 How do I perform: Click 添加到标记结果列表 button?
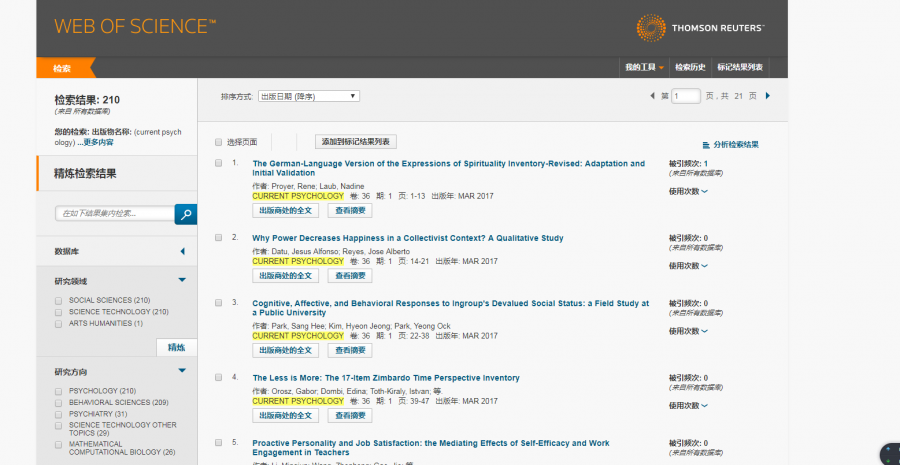[x=356, y=141]
